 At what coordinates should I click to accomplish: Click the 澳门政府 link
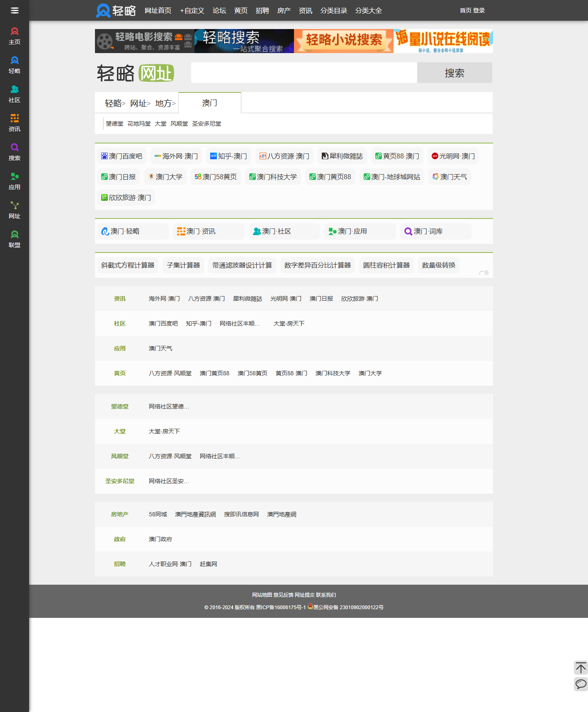click(160, 539)
